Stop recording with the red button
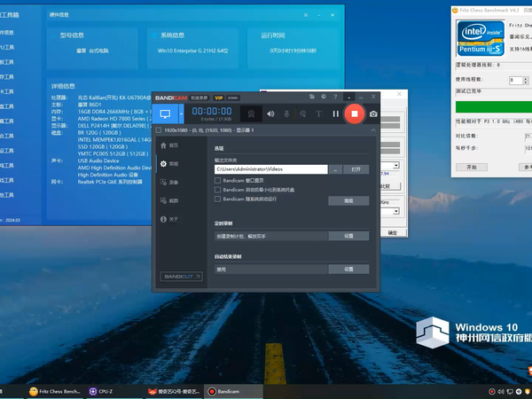This screenshot has height=399, width=532. pyautogui.click(x=355, y=114)
